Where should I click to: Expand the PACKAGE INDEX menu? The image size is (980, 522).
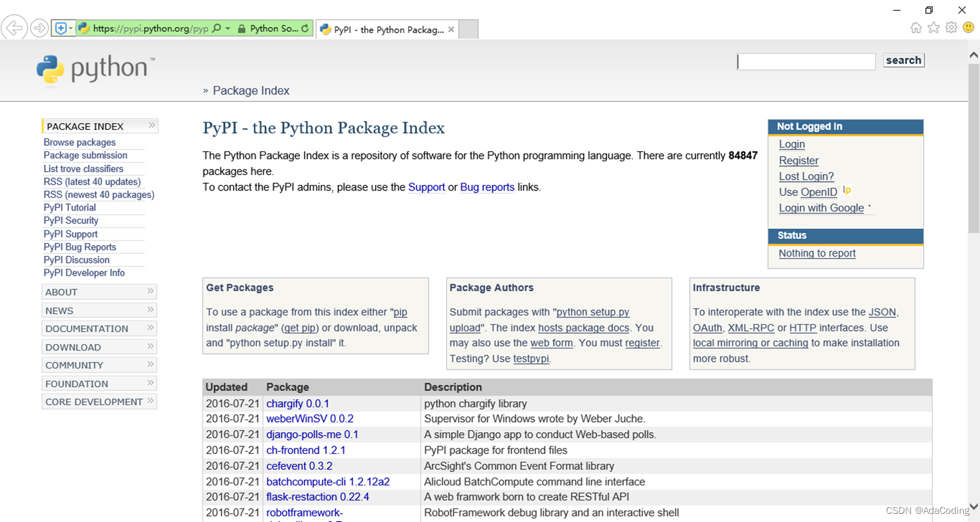(x=100, y=126)
